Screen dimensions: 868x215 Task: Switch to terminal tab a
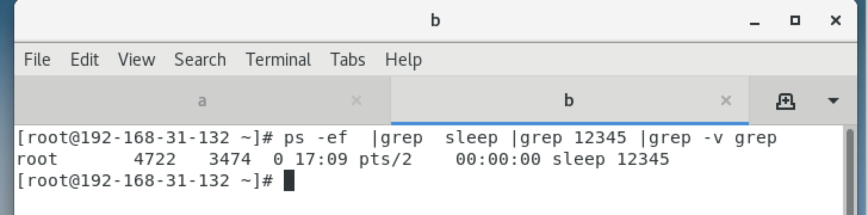202,101
